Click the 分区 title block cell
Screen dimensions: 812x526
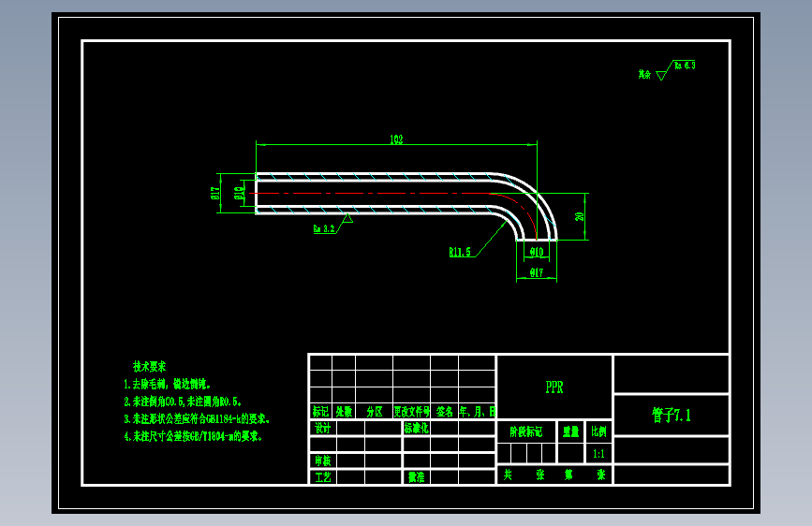click(375, 412)
